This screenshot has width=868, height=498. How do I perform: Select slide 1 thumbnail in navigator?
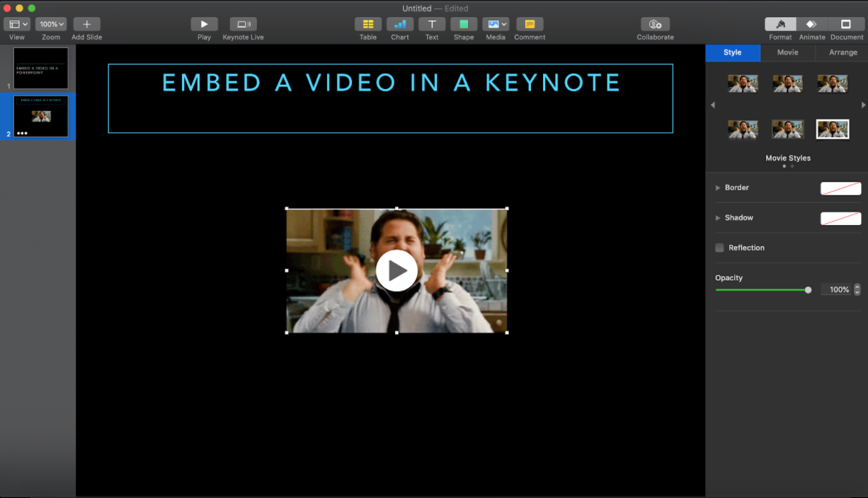pyautogui.click(x=41, y=68)
